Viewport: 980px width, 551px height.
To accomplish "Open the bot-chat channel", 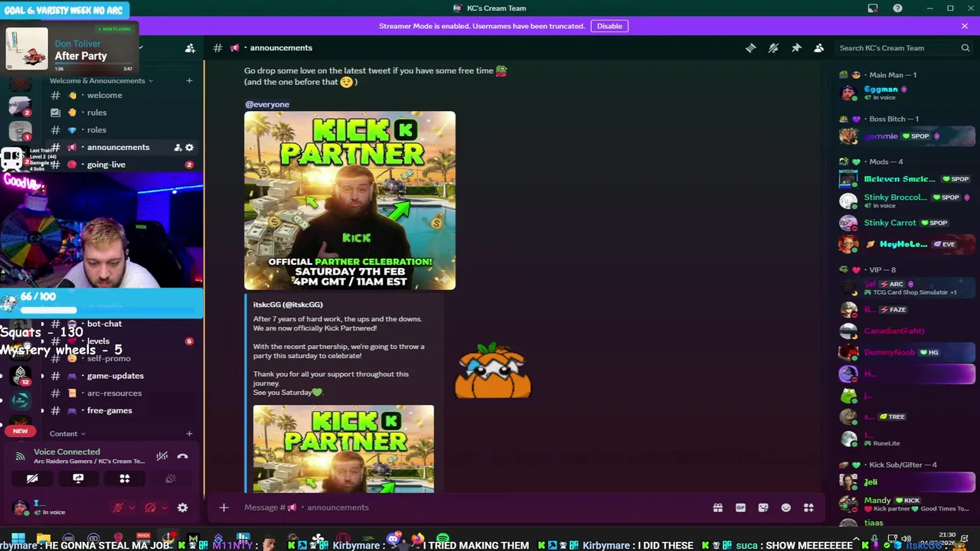I will click(122, 324).
